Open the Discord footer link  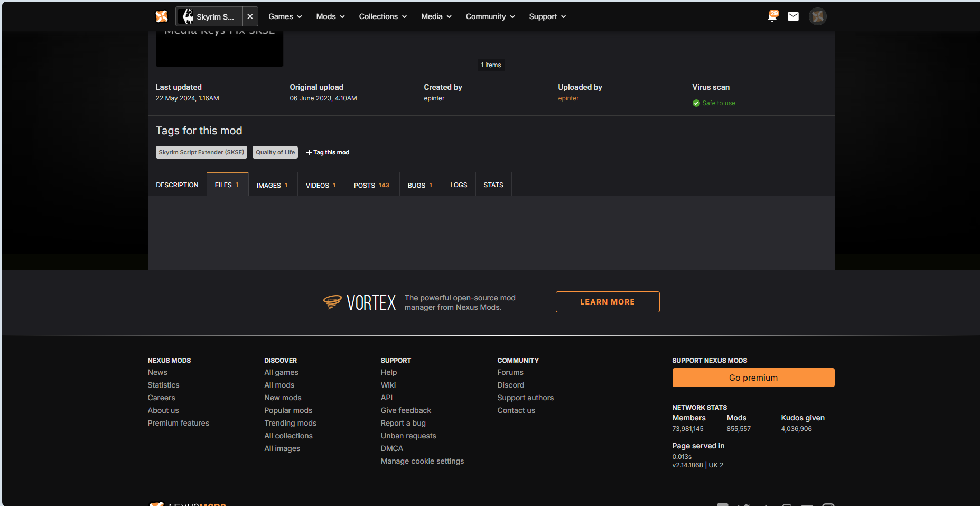[x=511, y=385]
